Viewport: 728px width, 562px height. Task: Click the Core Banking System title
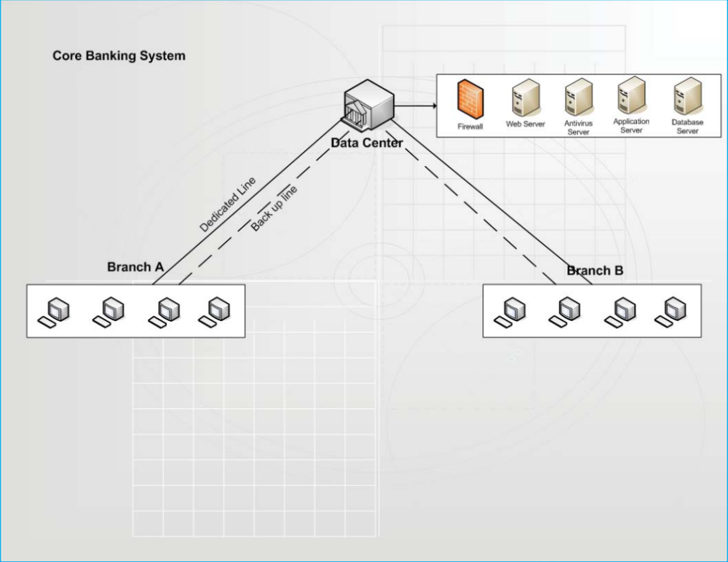click(x=119, y=56)
